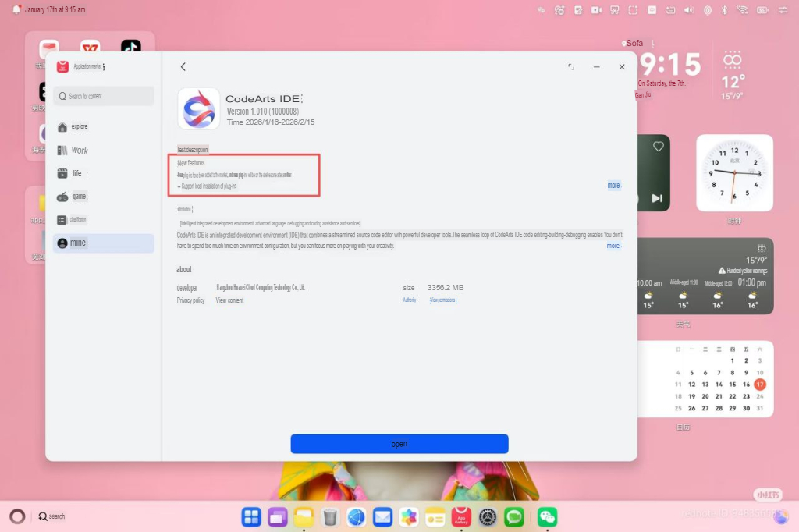Viewport: 799px width, 532px height.
Task: Click the Version 1.010 text
Action: [x=262, y=111]
